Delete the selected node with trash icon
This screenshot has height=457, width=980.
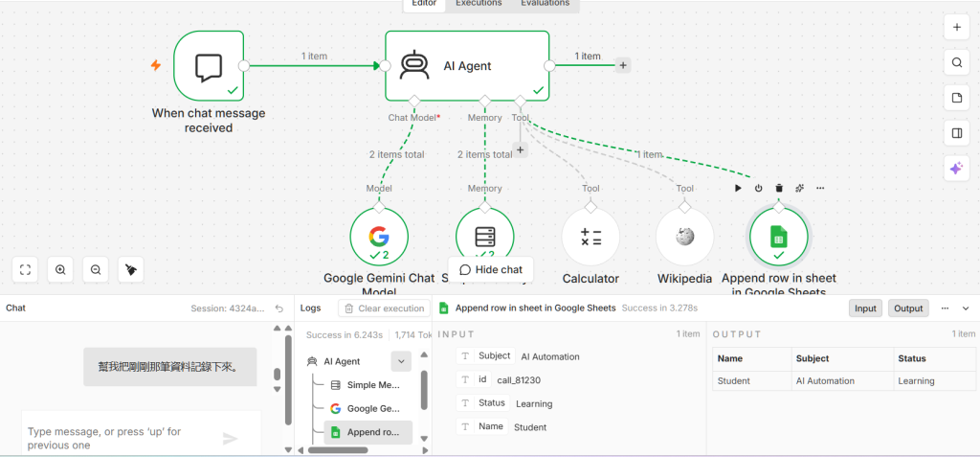pos(779,188)
